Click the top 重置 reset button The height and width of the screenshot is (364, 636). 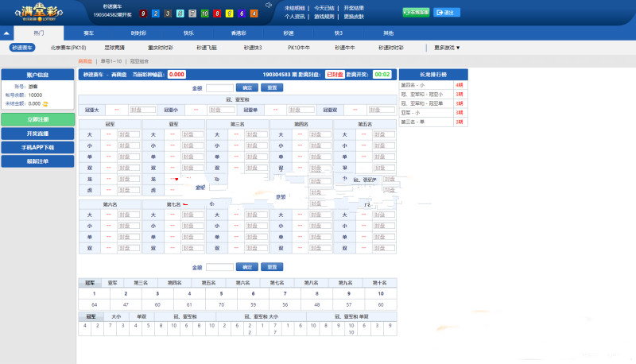coord(272,87)
